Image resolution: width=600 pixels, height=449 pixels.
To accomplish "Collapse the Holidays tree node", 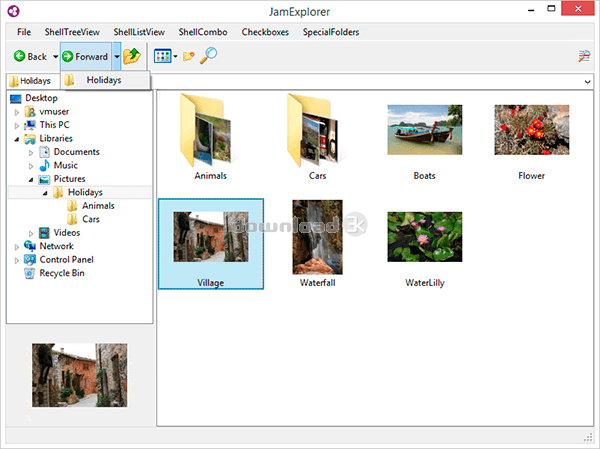I will click(x=45, y=193).
